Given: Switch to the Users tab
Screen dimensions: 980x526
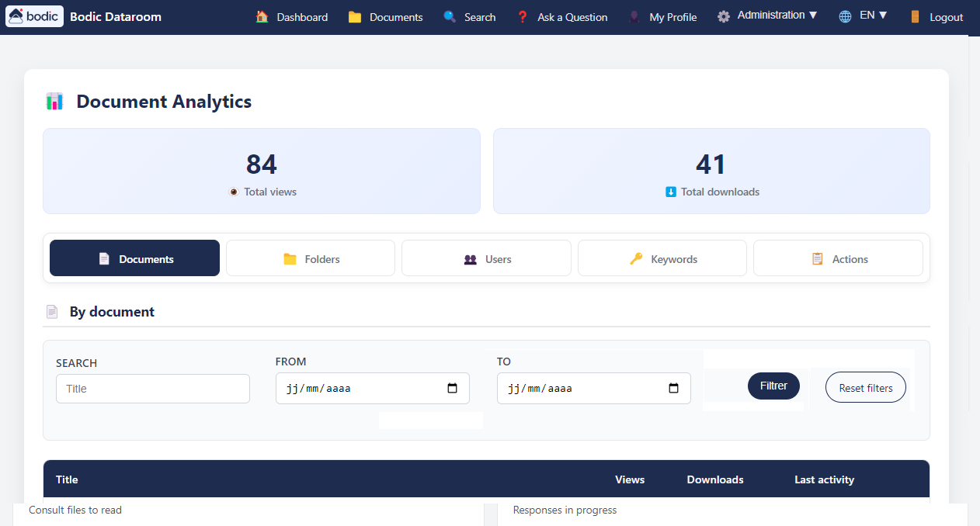Looking at the screenshot, I should pyautogui.click(x=486, y=258).
